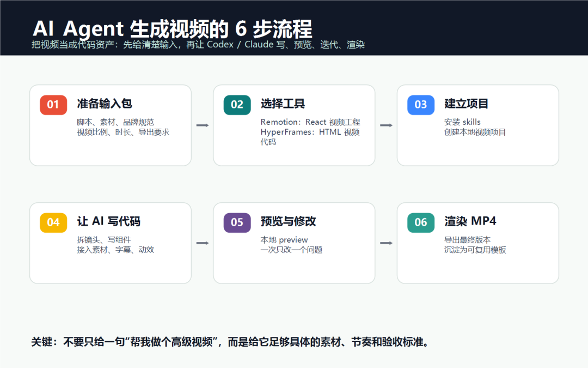Click the line 'Remotion：React 视频工程'

(x=310, y=122)
